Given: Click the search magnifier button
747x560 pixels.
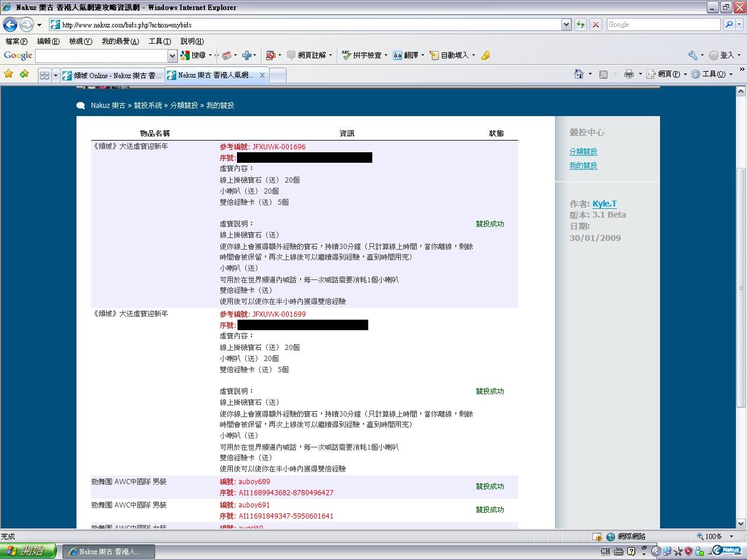Looking at the screenshot, I should pyautogui.click(x=728, y=24).
